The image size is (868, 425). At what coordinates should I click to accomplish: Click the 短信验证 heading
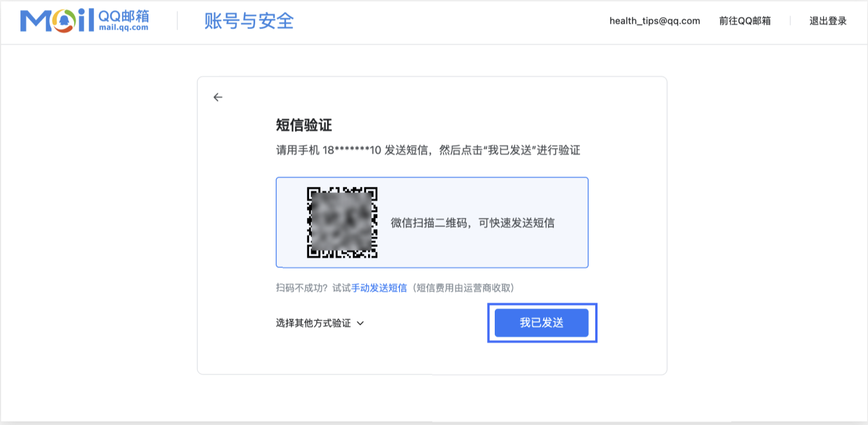[297, 124]
